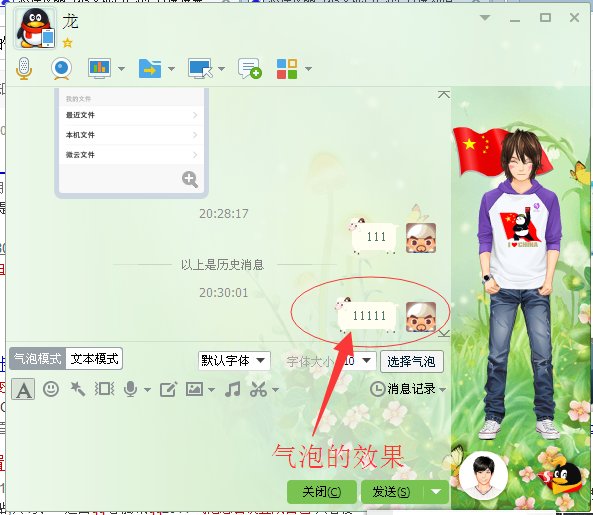Open the title bar dropdown triangle menu
The image size is (593, 515).
coord(485,18)
